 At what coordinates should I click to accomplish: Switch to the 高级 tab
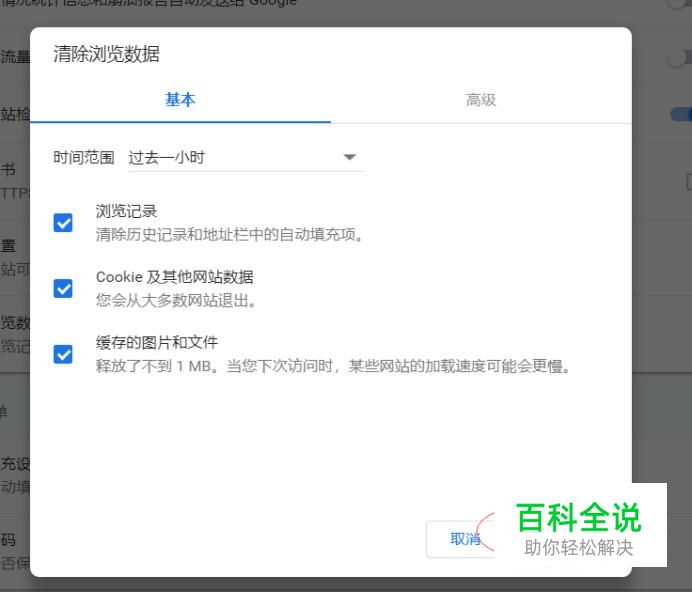[481, 100]
